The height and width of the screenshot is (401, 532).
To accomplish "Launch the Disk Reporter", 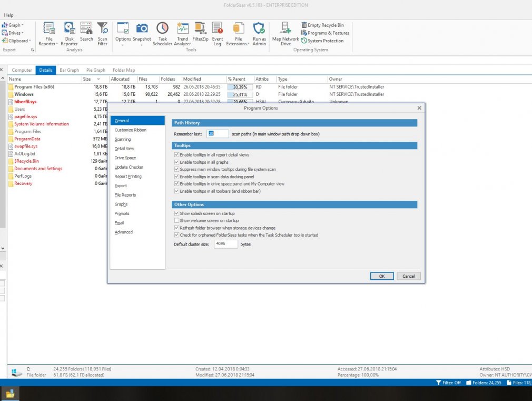I will click(69, 34).
